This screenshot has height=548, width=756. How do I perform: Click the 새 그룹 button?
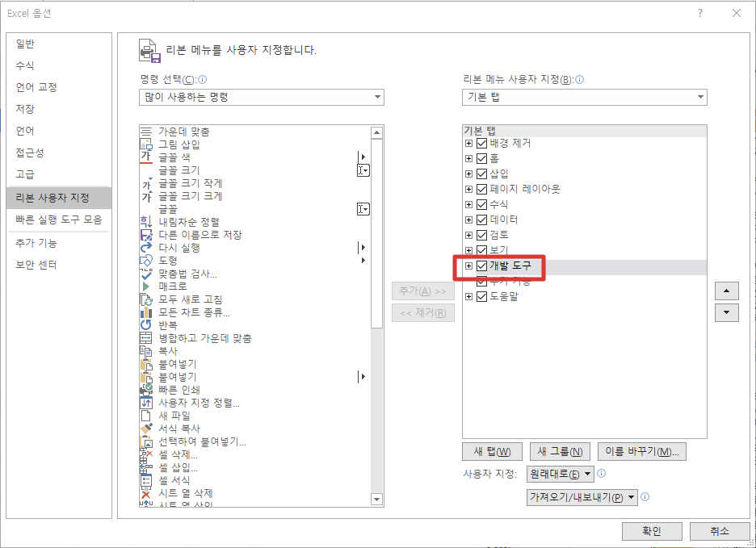click(x=560, y=452)
